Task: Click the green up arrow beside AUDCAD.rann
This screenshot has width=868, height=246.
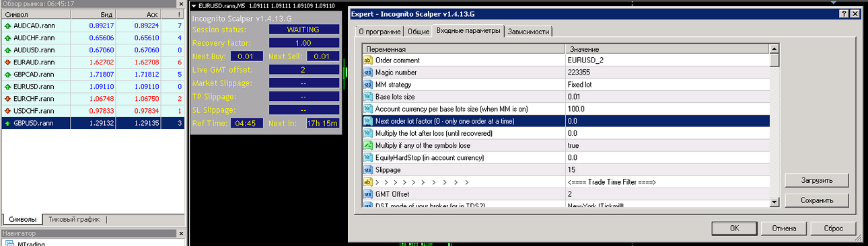Action: tap(7, 26)
